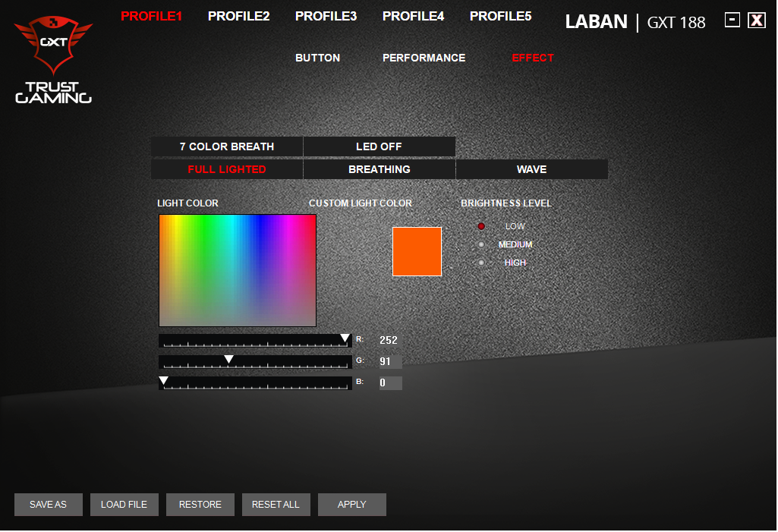Open the BUTTON settings section
The image size is (778, 532).
coord(317,58)
